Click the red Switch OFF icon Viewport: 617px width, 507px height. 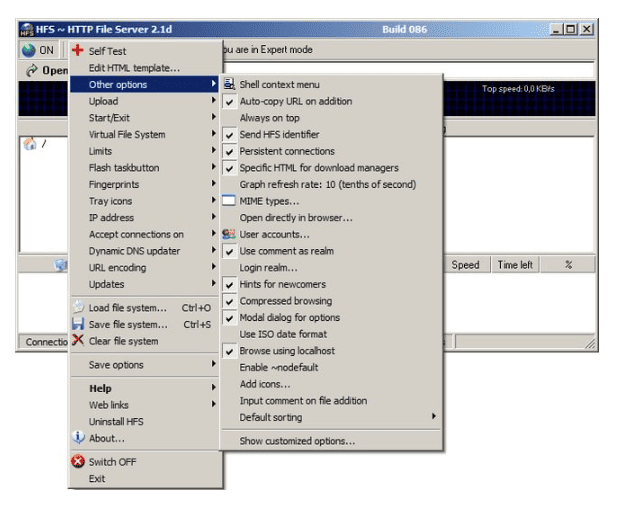click(78, 461)
